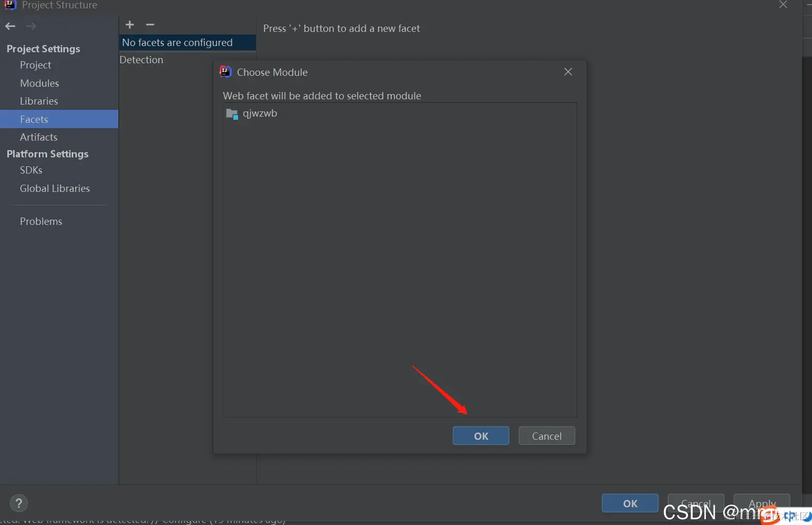Open the SDKs settings page
This screenshot has height=525, width=812.
[31, 170]
